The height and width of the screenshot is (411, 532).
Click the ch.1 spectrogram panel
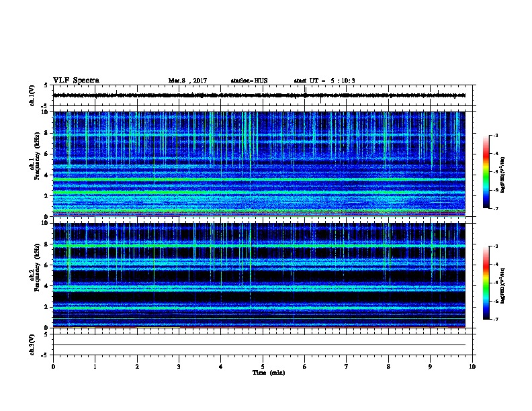pyautogui.click(x=259, y=164)
